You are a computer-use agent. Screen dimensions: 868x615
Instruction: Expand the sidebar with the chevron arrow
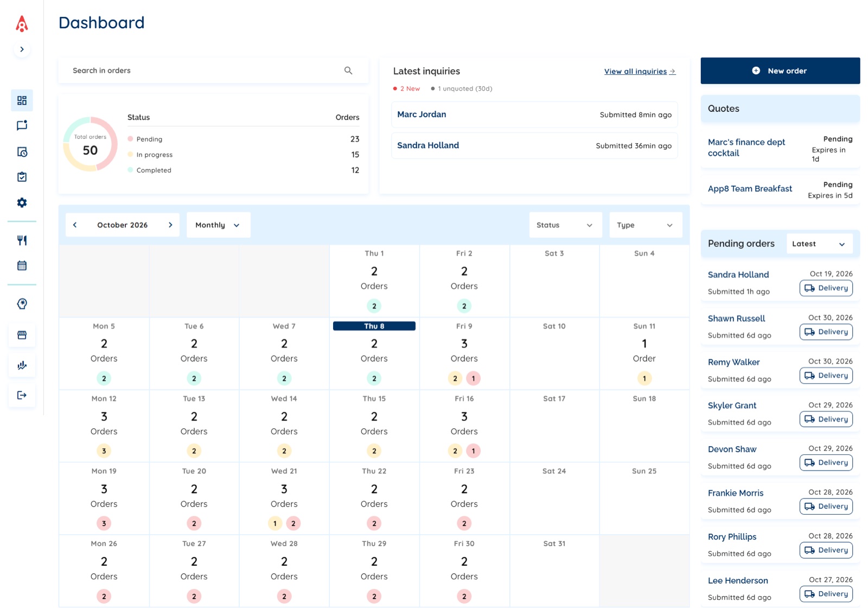click(22, 49)
